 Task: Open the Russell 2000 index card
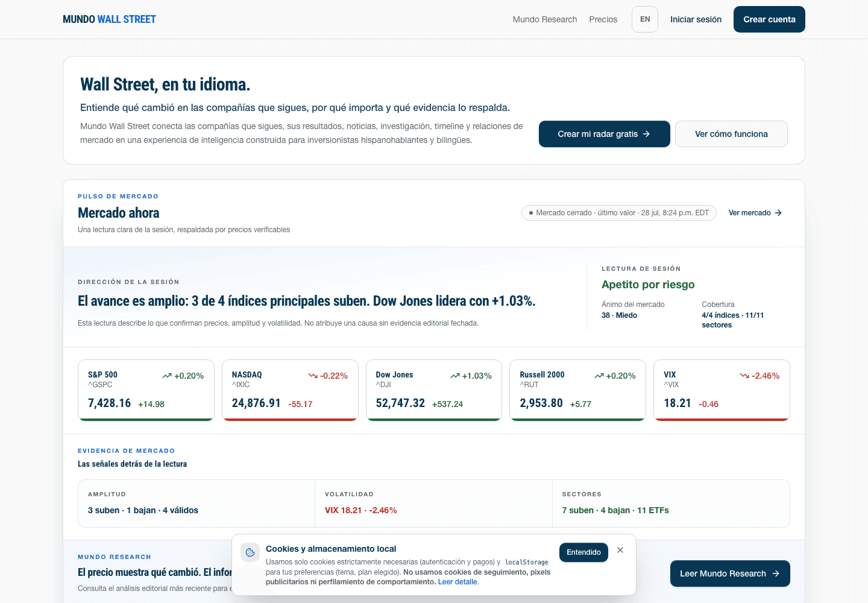pos(578,390)
